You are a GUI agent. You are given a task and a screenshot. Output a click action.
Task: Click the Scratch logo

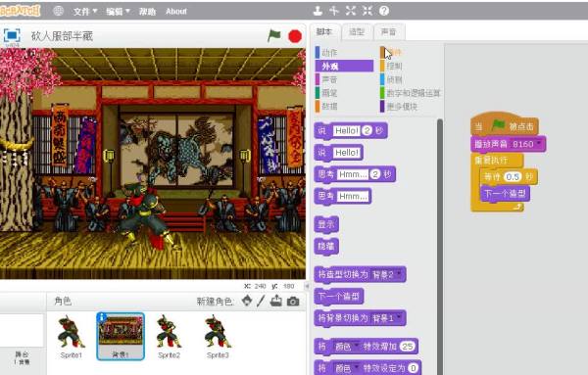[x=20, y=11]
